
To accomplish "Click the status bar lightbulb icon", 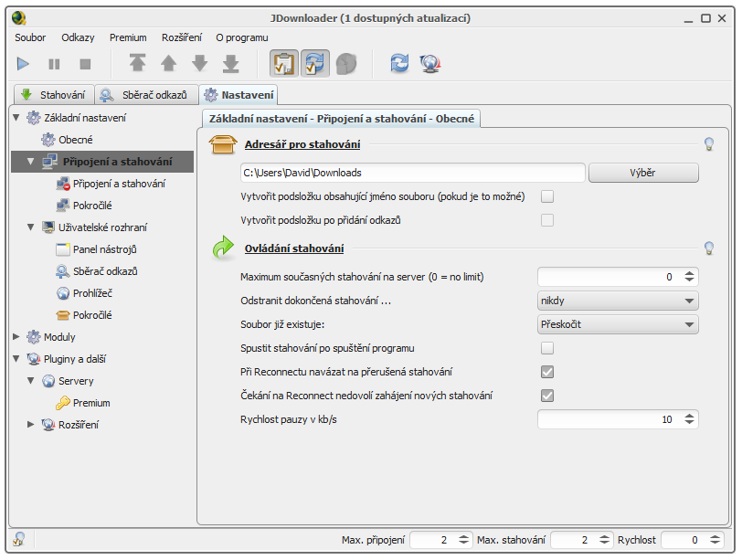I will pyautogui.click(x=19, y=539).
